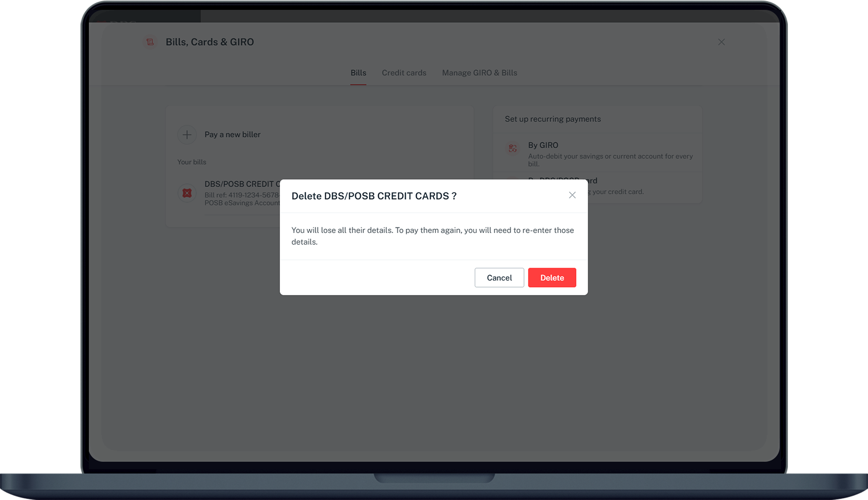Click the By GIRO recurring payment icon
The width and height of the screenshot is (868, 500).
(512, 148)
